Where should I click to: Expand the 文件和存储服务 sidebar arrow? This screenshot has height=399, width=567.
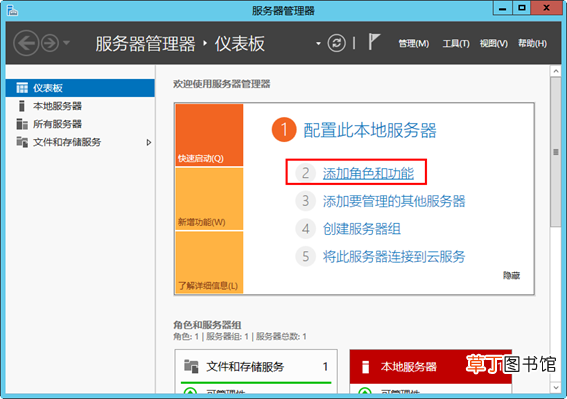click(x=149, y=143)
